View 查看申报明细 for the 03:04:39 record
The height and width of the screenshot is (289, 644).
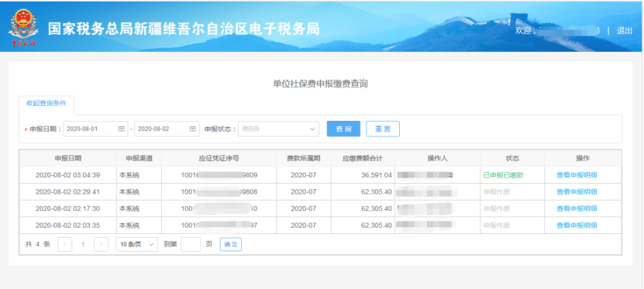(577, 175)
